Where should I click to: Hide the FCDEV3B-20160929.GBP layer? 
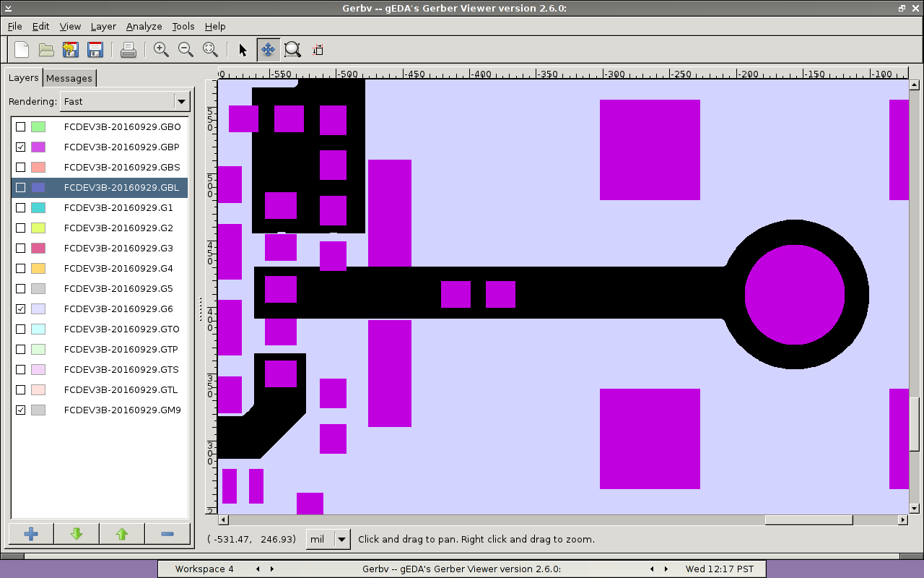pyautogui.click(x=21, y=147)
